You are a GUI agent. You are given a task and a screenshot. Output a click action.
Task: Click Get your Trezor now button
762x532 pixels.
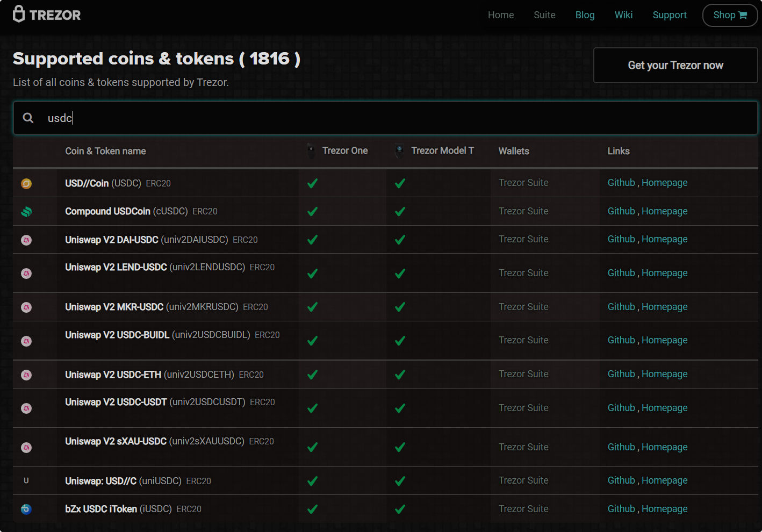(675, 66)
